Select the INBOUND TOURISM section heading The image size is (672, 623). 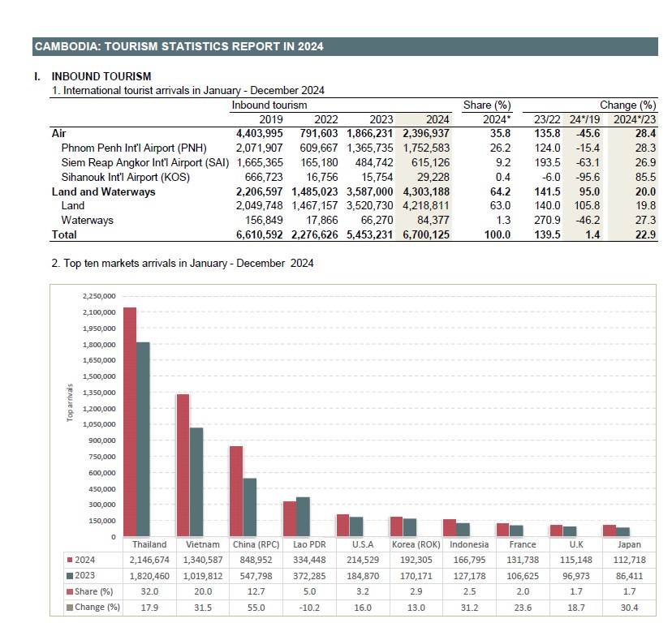[101, 77]
